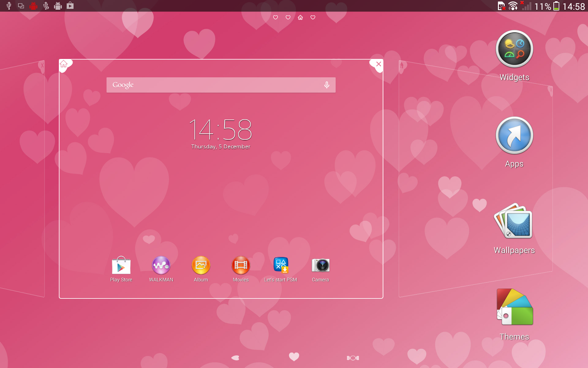Screen dimensions: 588x368
Task: Tap the petal-shaped back navigation button
Action: (x=235, y=358)
